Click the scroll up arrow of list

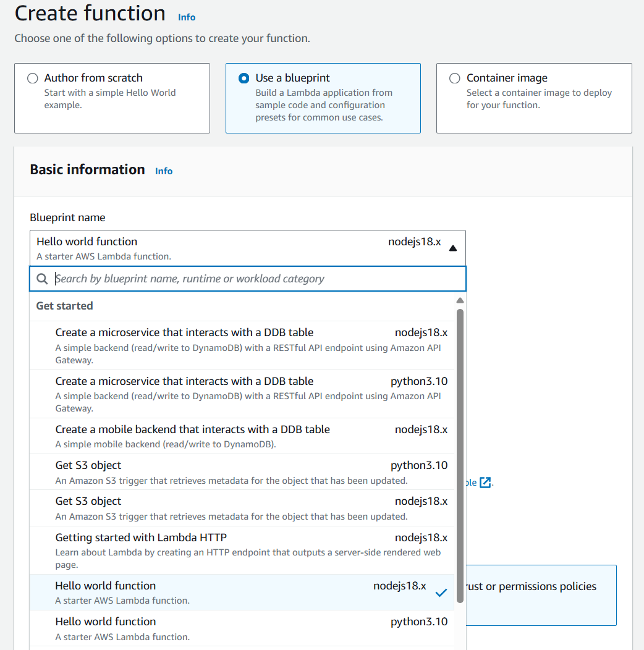coord(460,300)
